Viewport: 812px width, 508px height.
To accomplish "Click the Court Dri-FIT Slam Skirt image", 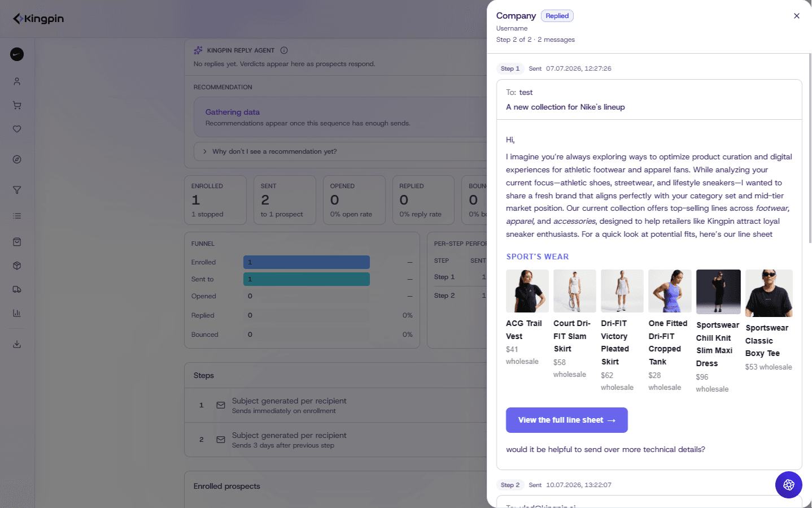I will (575, 291).
